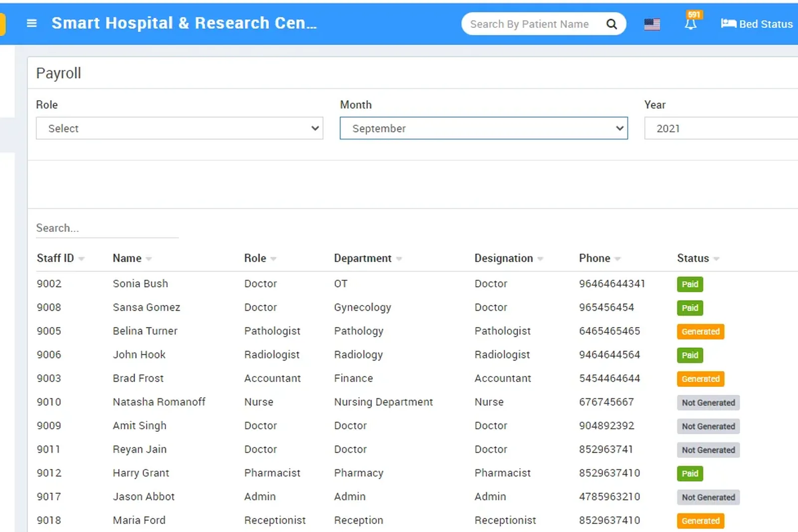Select the name Jason Abbot

[144, 497]
